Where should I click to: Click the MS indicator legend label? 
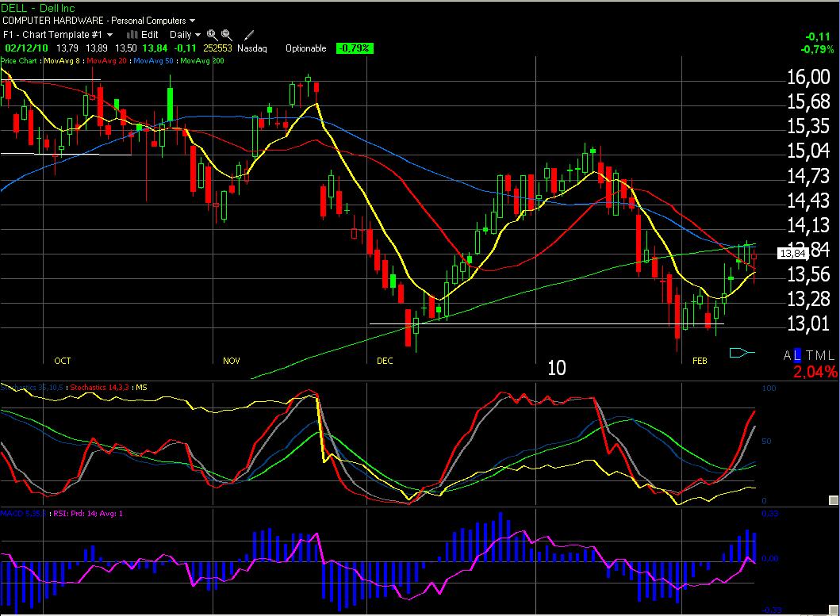(141, 387)
